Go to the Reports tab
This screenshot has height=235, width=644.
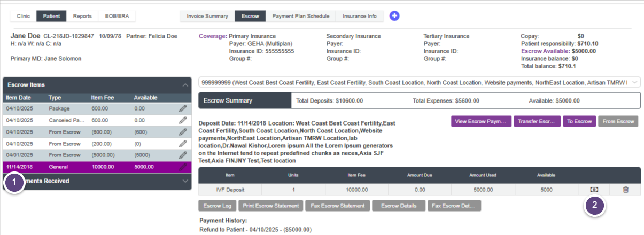tap(82, 16)
